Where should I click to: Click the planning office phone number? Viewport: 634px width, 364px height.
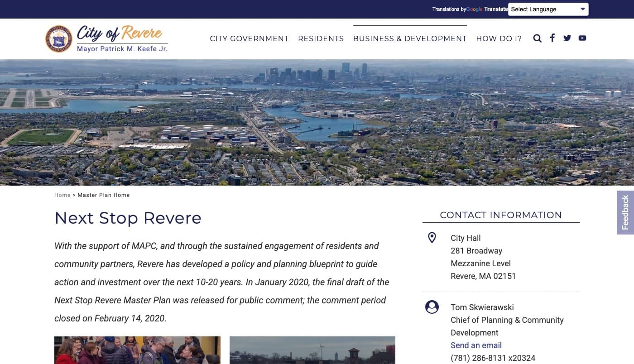493,358
